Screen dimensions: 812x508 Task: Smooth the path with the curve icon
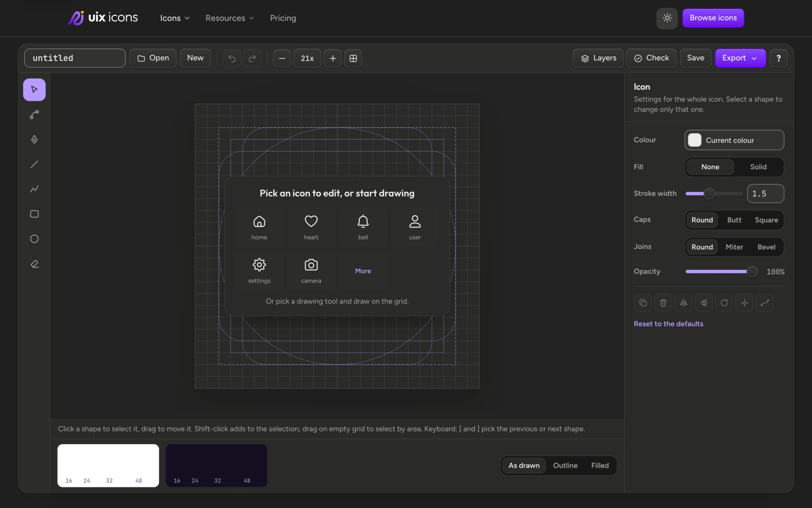765,303
